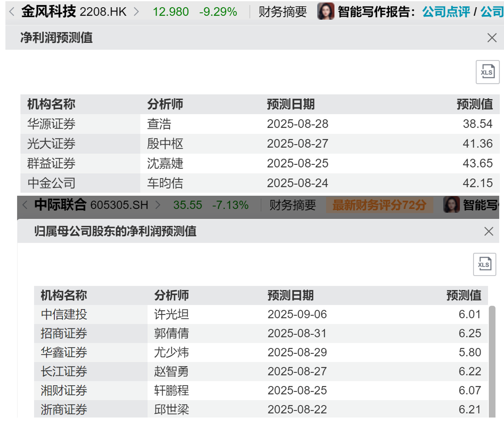504x425 pixels.
Task: Click forecast date 2025-08-28
Action: 298,124
